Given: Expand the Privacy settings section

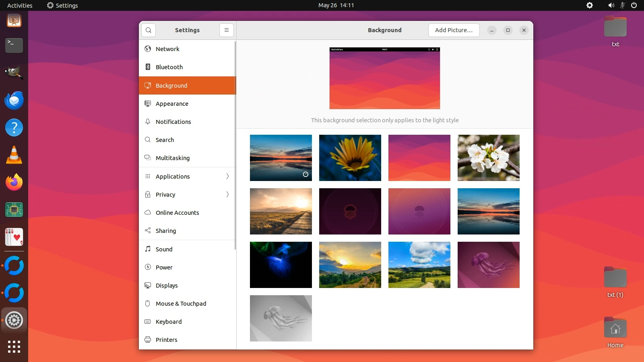Looking at the screenshot, I should tap(187, 194).
